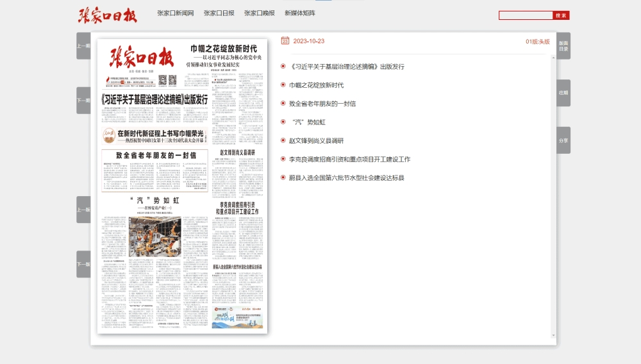641x364 pixels.
Task: Click the date text 2023-10-23
Action: click(309, 41)
